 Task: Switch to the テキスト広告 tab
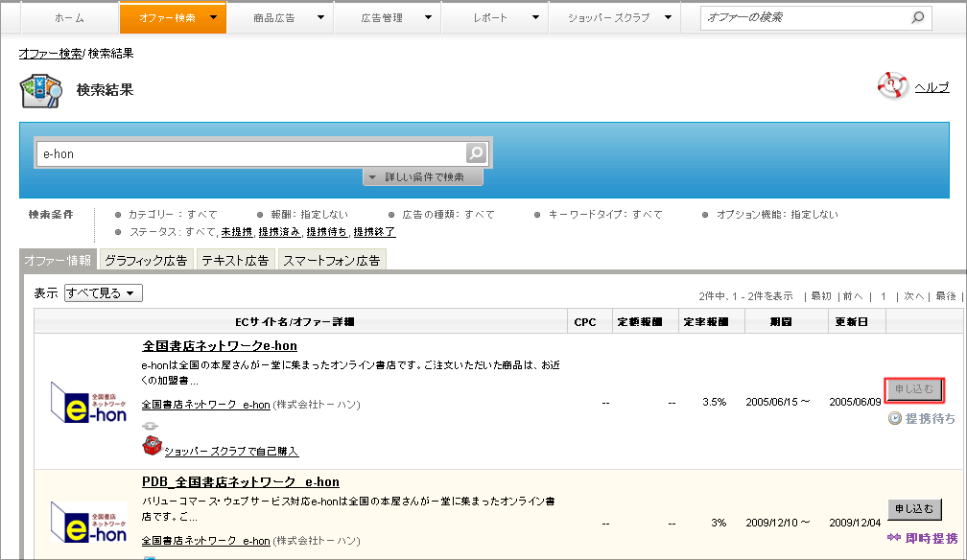coord(235,260)
